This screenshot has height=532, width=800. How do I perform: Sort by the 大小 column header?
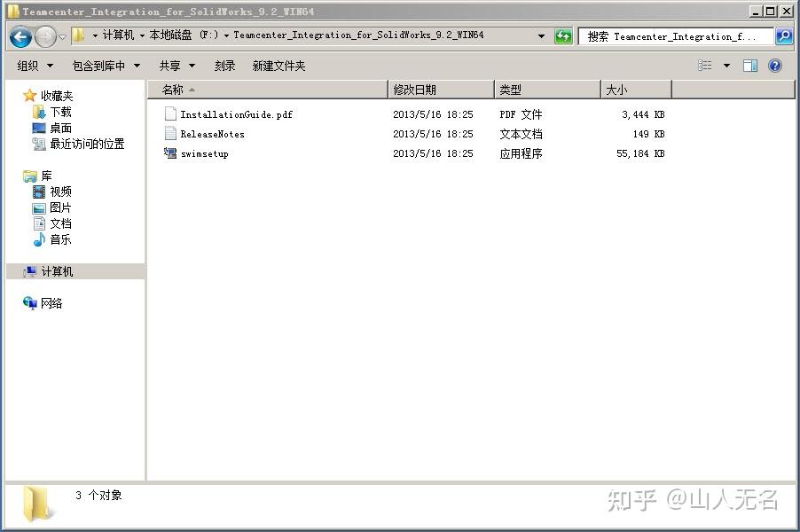click(x=636, y=90)
